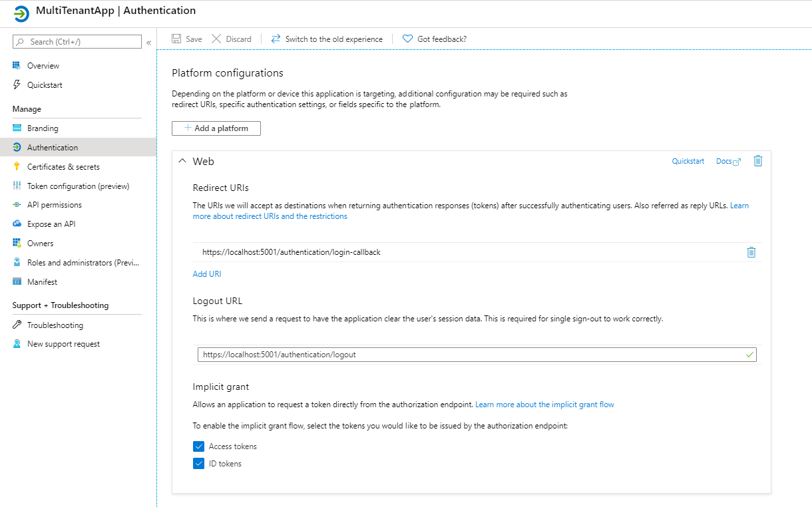This screenshot has height=507, width=812.
Task: Open Overview menu item
Action: coord(43,66)
